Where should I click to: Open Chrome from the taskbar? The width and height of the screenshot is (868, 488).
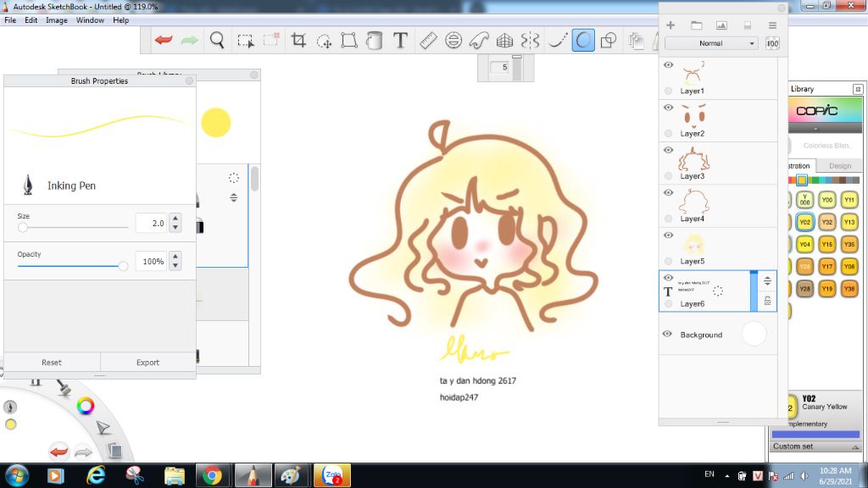click(x=211, y=475)
